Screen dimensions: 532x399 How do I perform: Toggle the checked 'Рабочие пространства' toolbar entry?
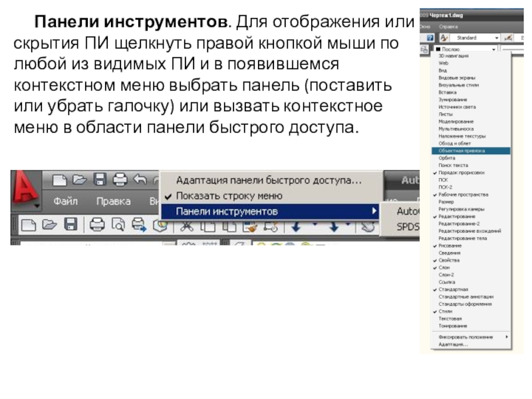pyautogui.click(x=464, y=195)
